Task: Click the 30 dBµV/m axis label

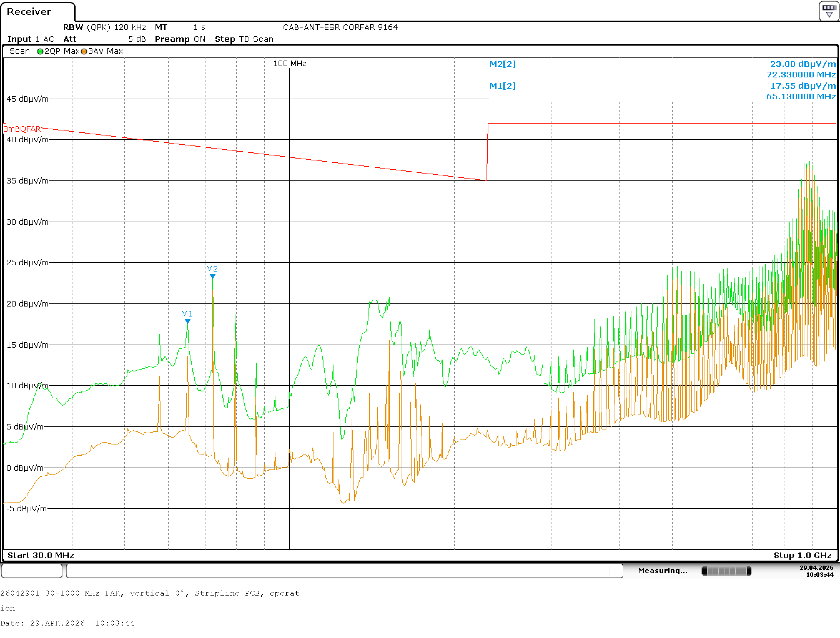Action: pos(27,222)
